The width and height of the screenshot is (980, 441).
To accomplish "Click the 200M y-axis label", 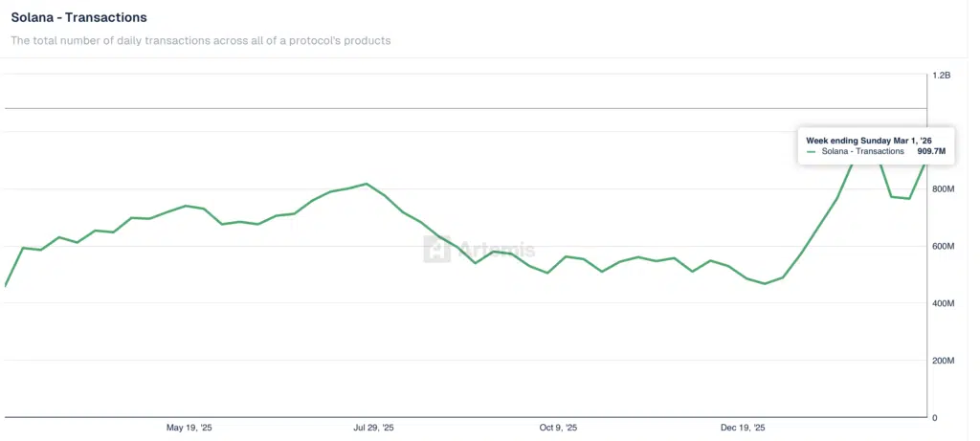I will (x=943, y=361).
